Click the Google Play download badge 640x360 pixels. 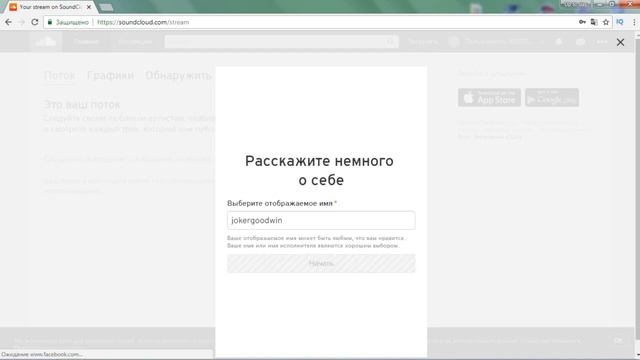pos(552,98)
